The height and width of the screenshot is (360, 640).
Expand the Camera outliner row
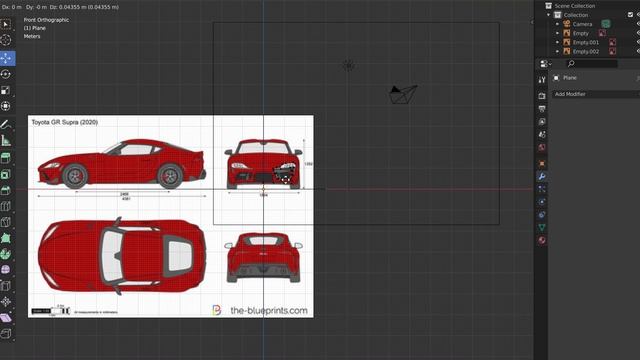pyautogui.click(x=558, y=24)
